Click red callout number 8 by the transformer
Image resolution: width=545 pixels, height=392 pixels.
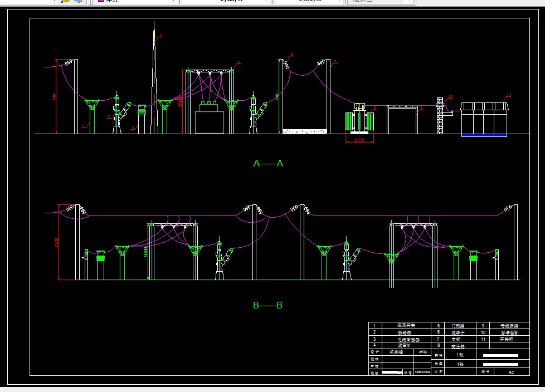[x=374, y=109]
